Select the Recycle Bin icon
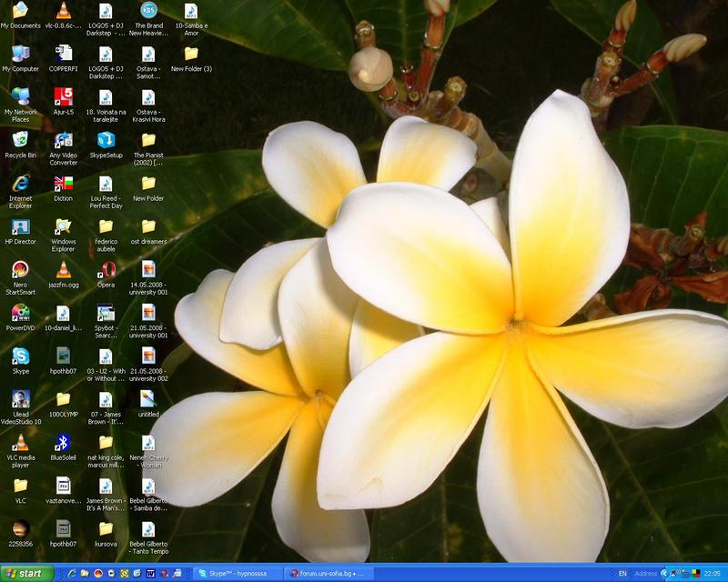The image size is (728, 582). click(20, 140)
